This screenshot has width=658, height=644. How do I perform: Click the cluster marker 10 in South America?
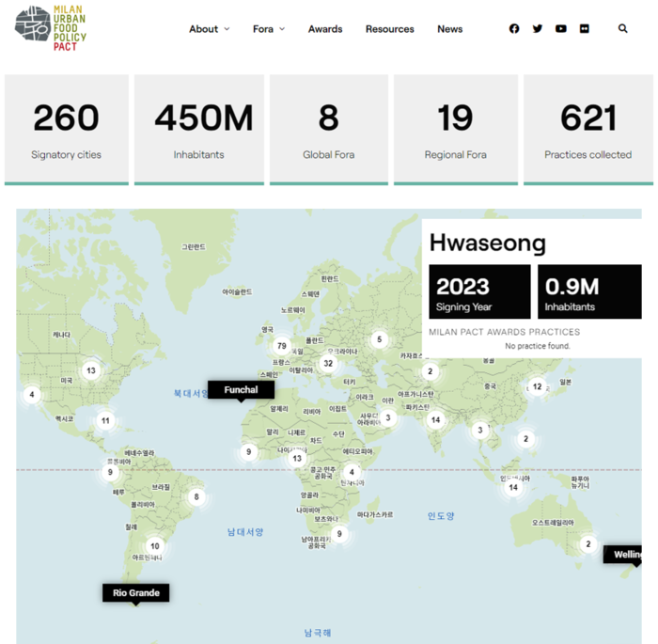(155, 546)
